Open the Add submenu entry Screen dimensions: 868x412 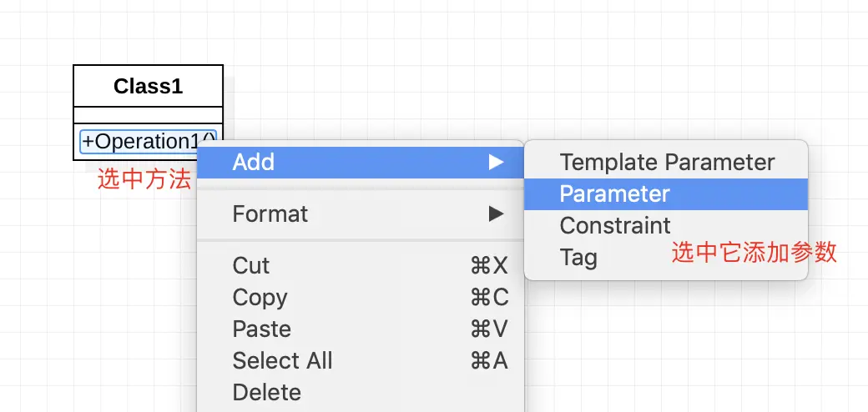(254, 162)
